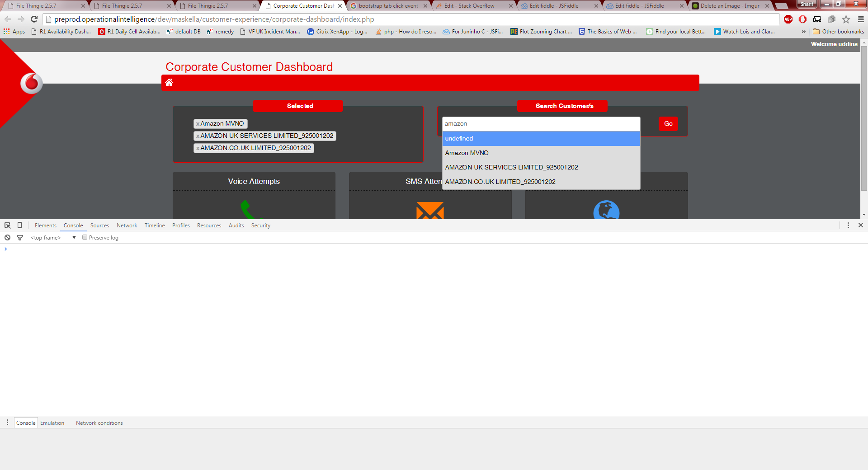The width and height of the screenshot is (868, 470).
Task: Toggle the console filter icon
Action: point(20,238)
